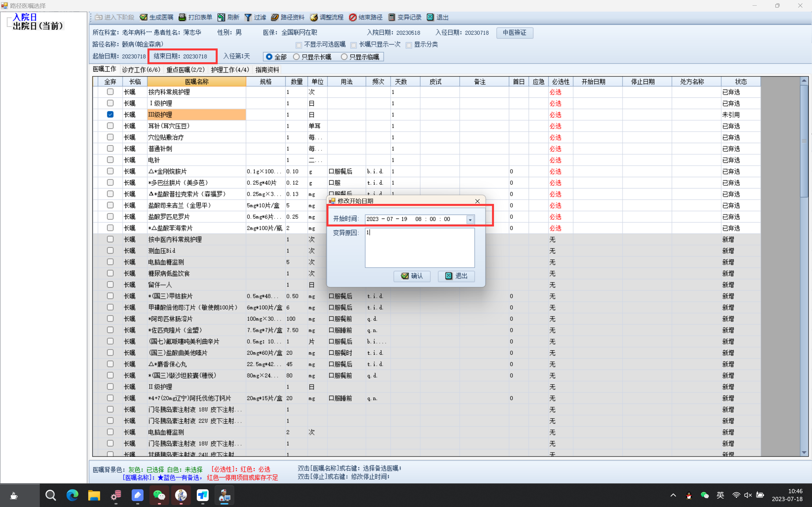
Task: Open the 变异记录 log icon
Action: tap(392, 17)
